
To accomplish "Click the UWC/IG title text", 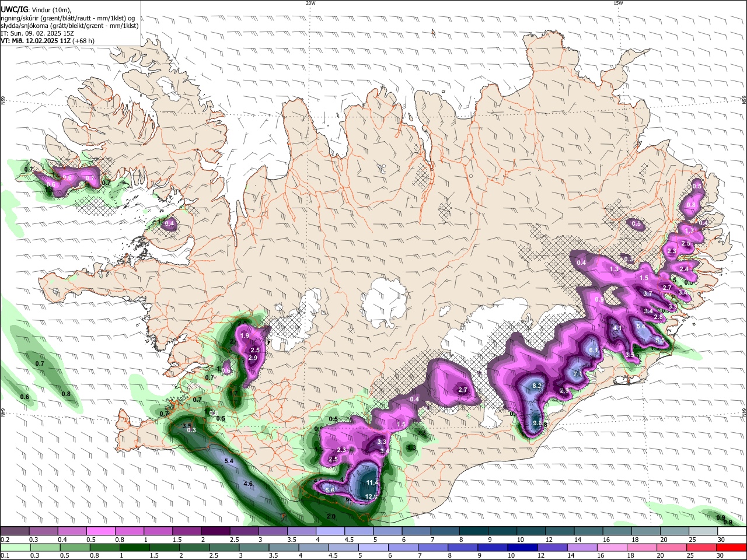I will [x=14, y=9].
